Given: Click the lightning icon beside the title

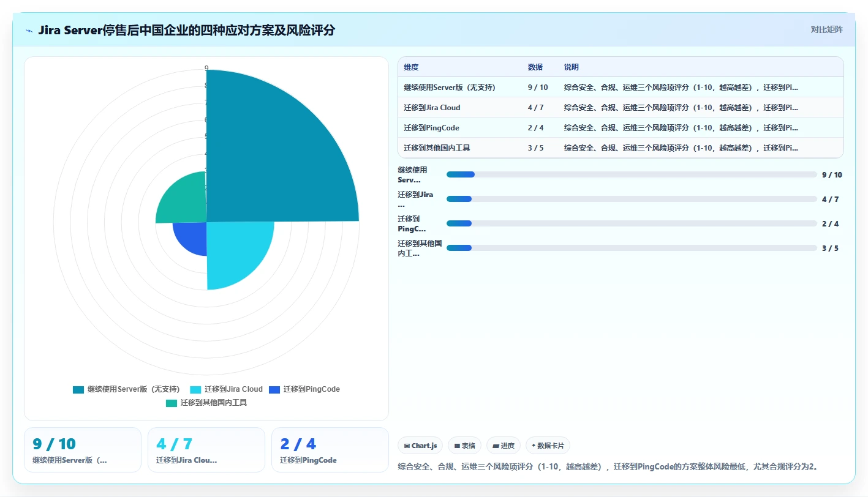Looking at the screenshot, I should click(29, 31).
